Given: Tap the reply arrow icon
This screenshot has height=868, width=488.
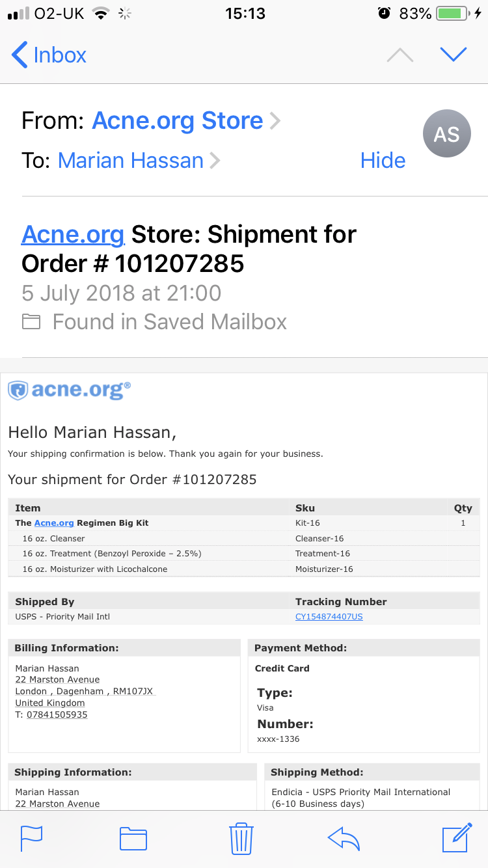Looking at the screenshot, I should coord(344,839).
